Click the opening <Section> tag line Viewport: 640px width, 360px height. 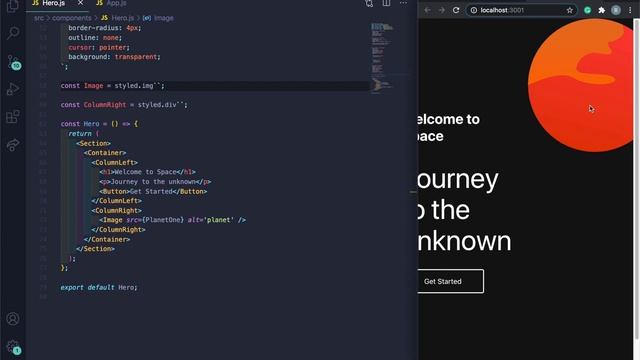93,143
